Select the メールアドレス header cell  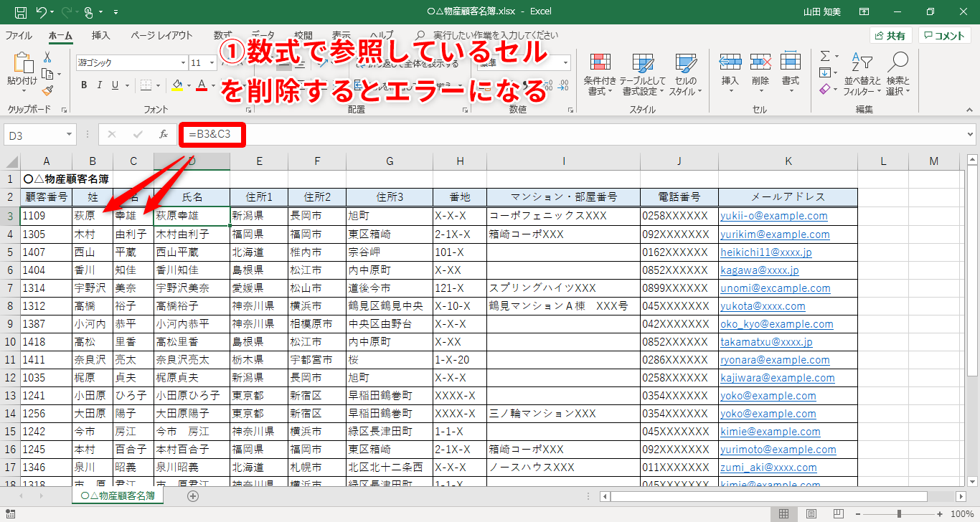(x=788, y=197)
